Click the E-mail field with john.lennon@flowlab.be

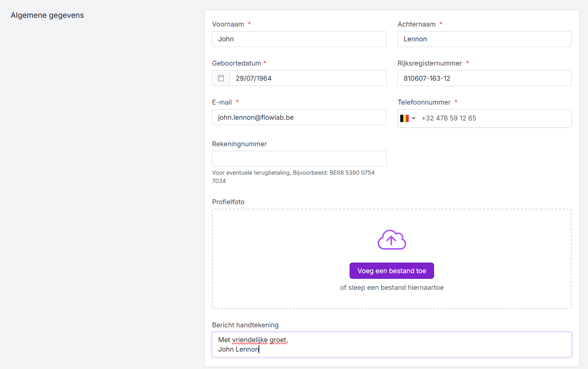(x=299, y=117)
